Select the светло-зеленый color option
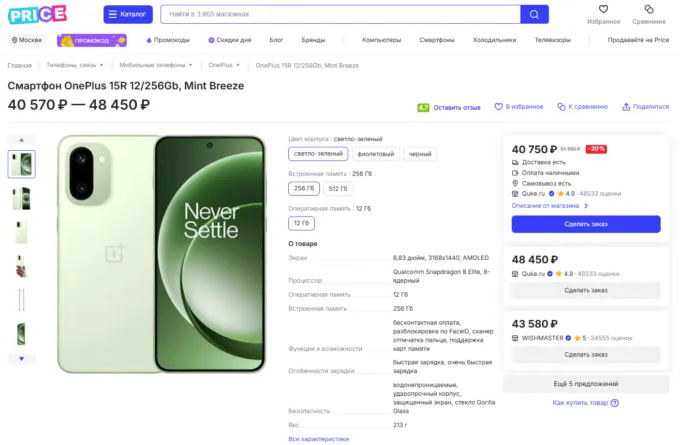Viewport: 680px width, 445px height. point(318,154)
